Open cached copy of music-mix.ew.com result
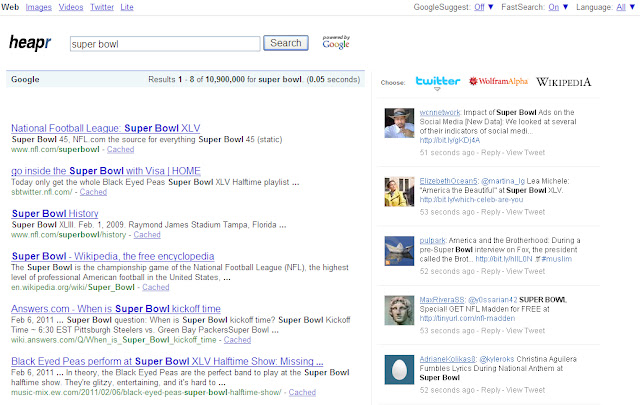The width and height of the screenshot is (640, 405). pos(302,392)
